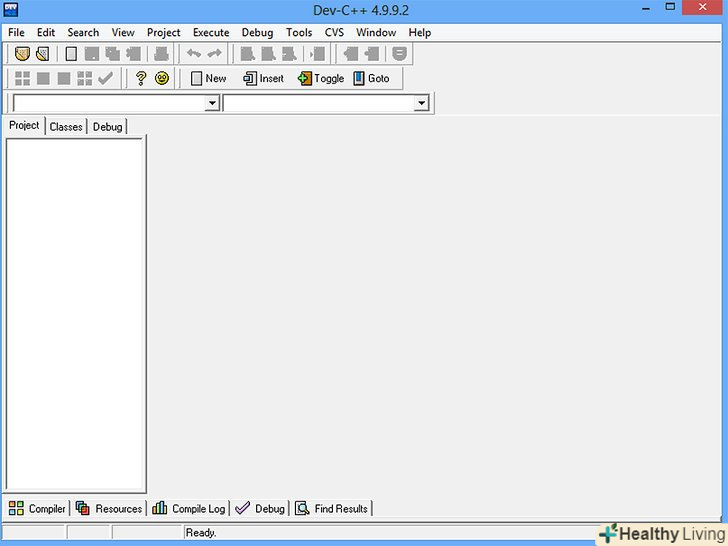Open the CVS menu
Viewport: 728px width, 546px height.
tap(334, 32)
